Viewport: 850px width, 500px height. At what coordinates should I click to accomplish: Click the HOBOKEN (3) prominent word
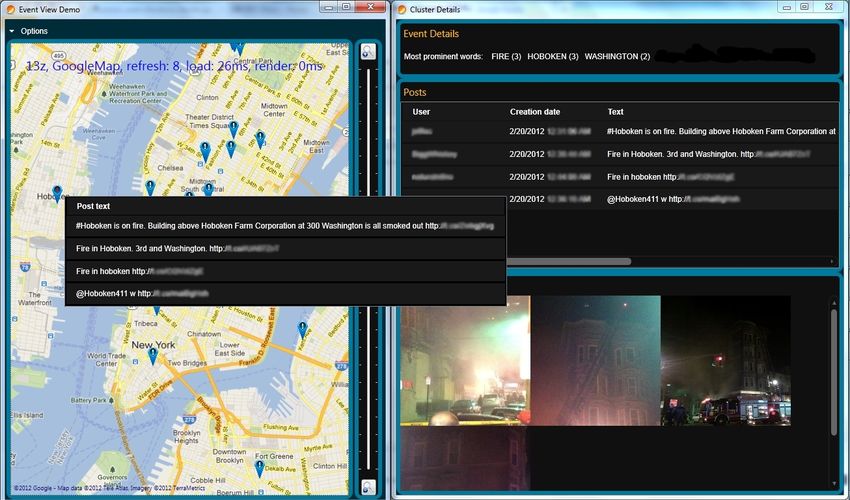(x=552, y=56)
